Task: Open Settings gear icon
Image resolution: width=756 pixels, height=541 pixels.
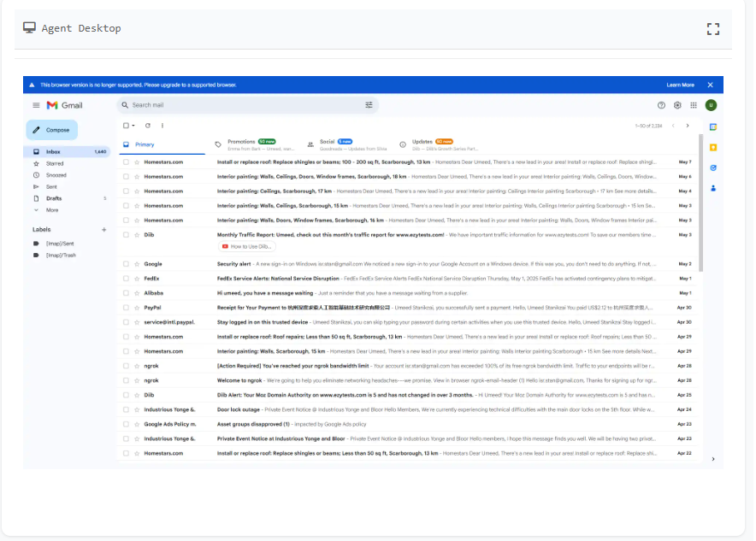Action: [677, 105]
